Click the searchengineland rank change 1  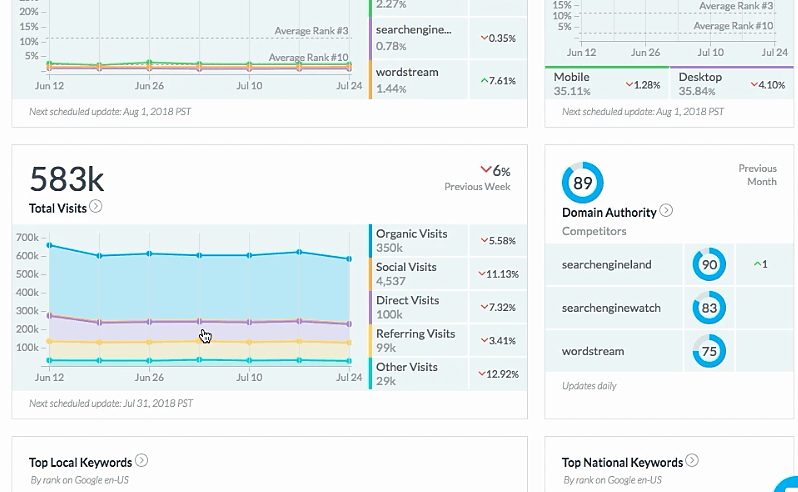[760, 264]
